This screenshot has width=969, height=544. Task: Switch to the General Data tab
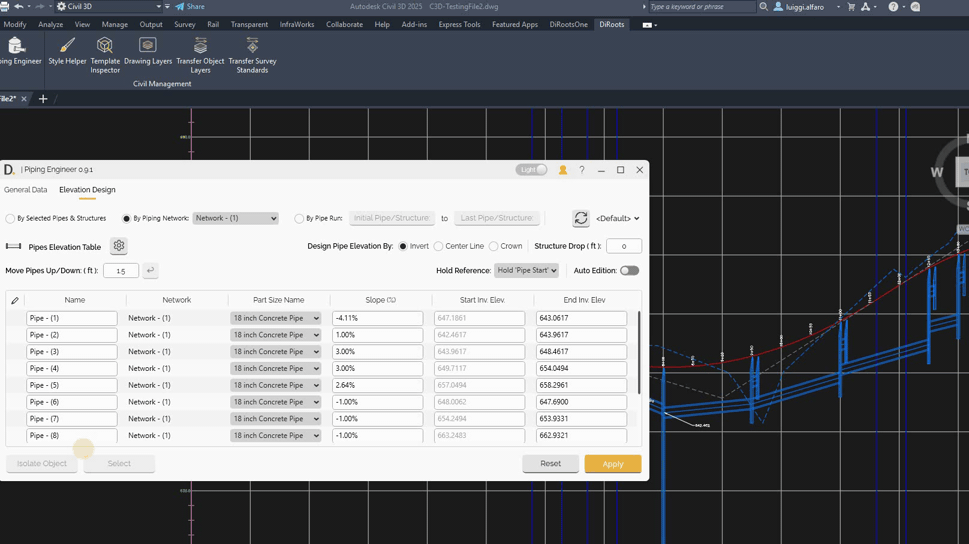26,190
